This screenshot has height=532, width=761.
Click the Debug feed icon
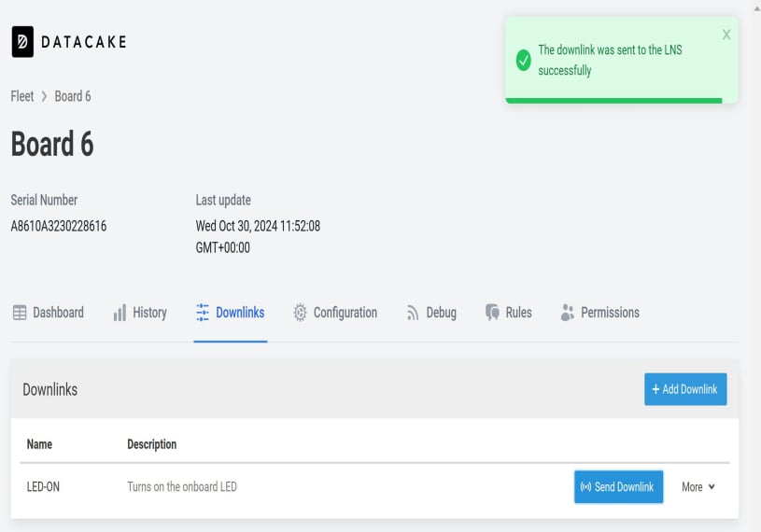[413, 314]
